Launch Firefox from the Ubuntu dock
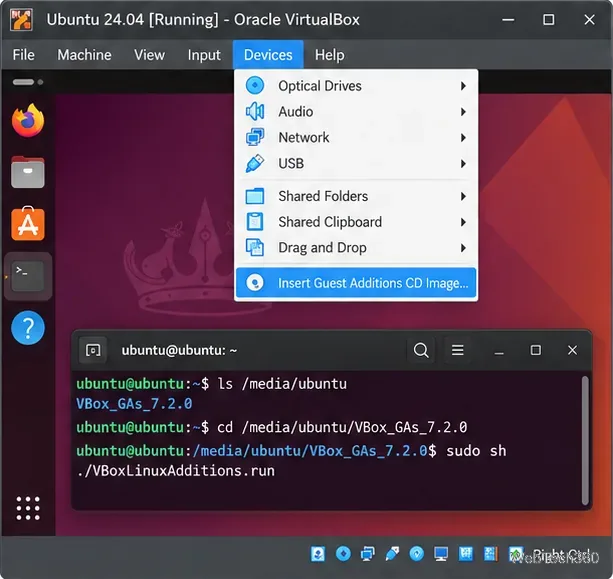This screenshot has width=613, height=579. [x=28, y=120]
